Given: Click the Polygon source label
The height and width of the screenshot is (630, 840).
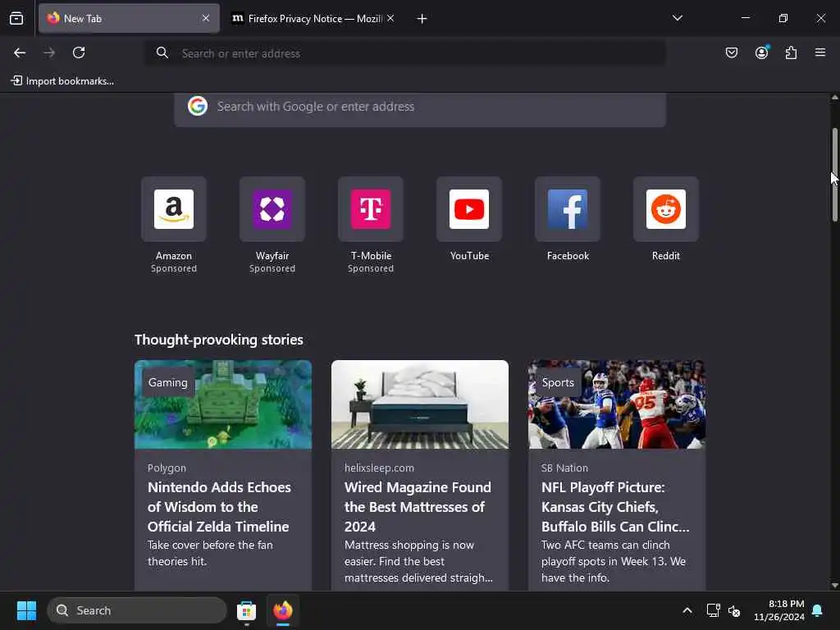Looking at the screenshot, I should coord(167,468).
